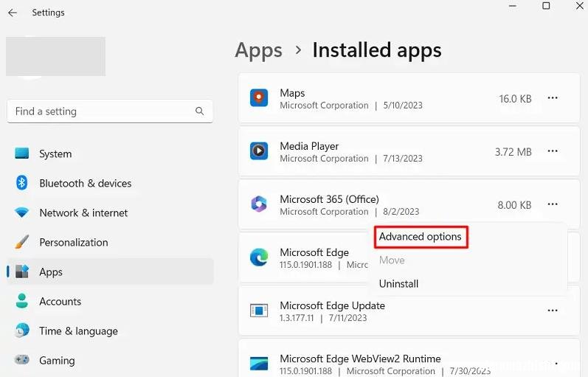
Task: Click the Edge WebView2 Runtime icon
Action: pyautogui.click(x=259, y=364)
